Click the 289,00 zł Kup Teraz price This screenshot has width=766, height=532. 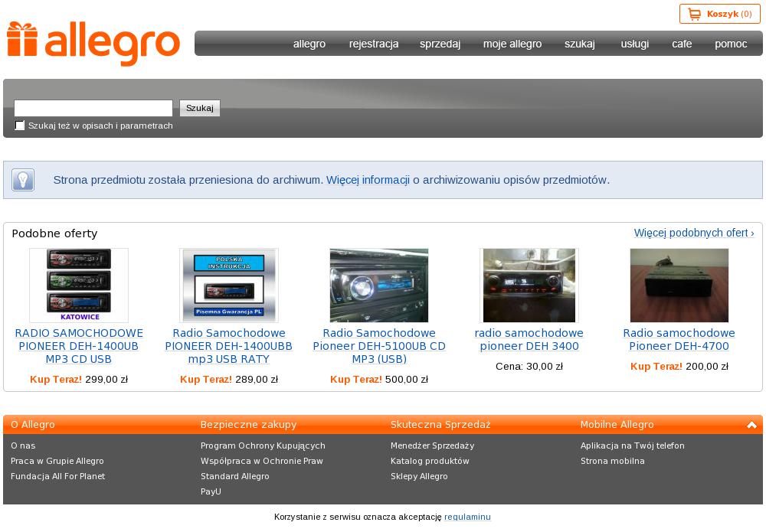click(x=228, y=379)
